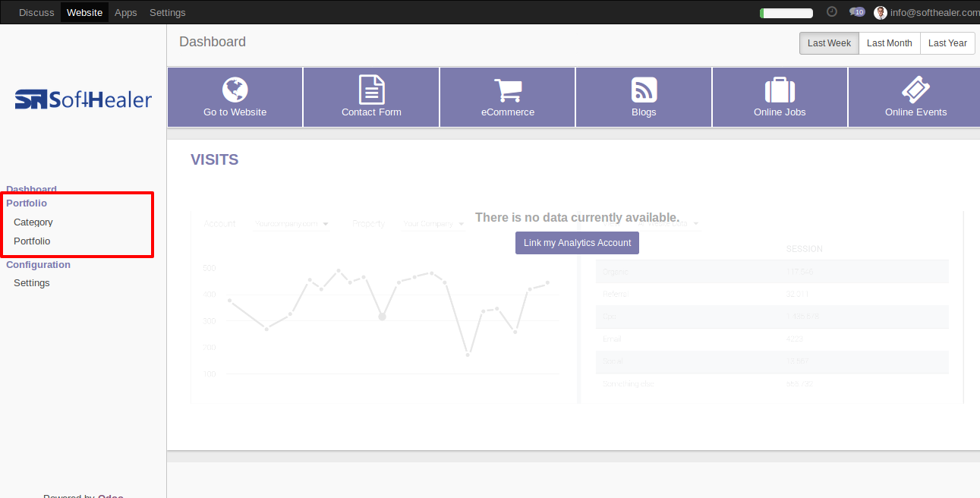Open the eCommerce shopping cart icon
The width and height of the screenshot is (980, 498).
508,90
